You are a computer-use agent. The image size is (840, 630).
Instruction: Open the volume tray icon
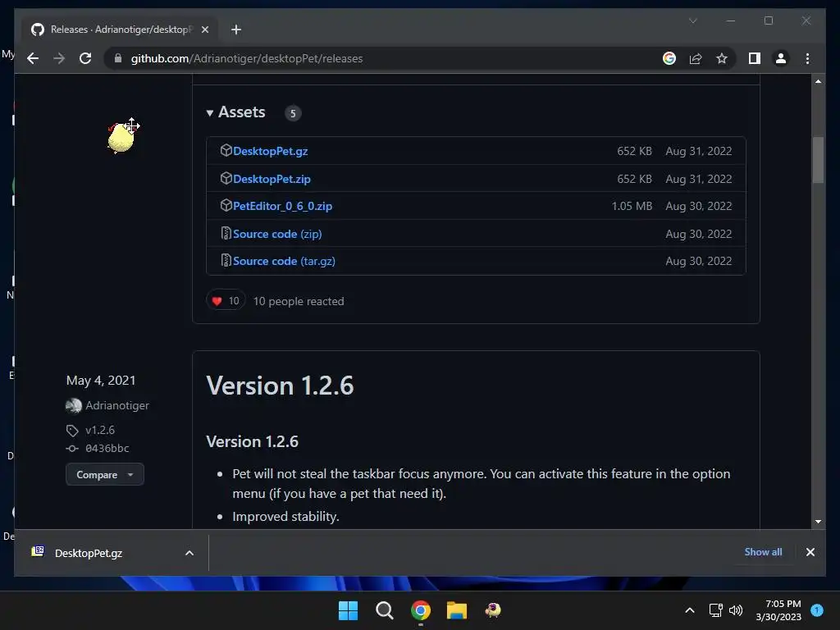(x=736, y=610)
